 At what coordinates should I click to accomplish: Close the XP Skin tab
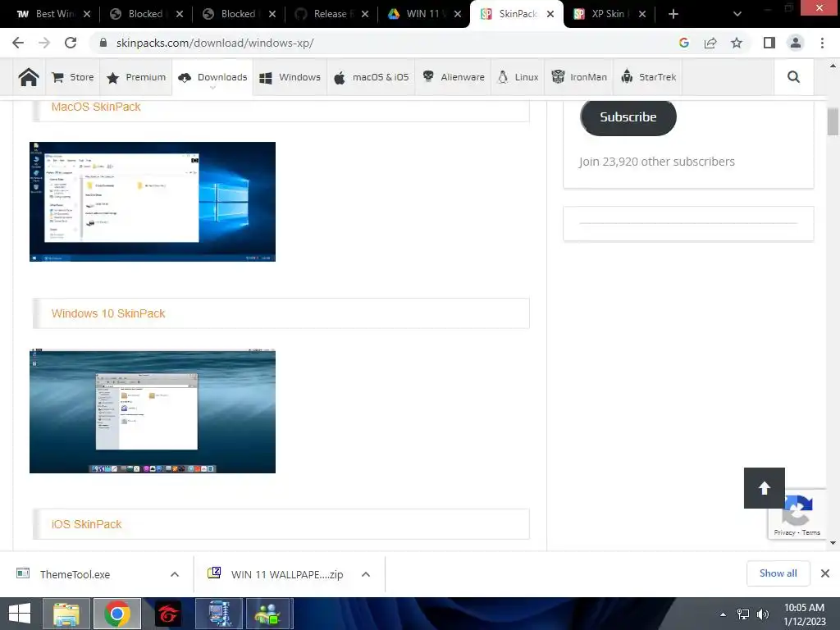pyautogui.click(x=642, y=14)
